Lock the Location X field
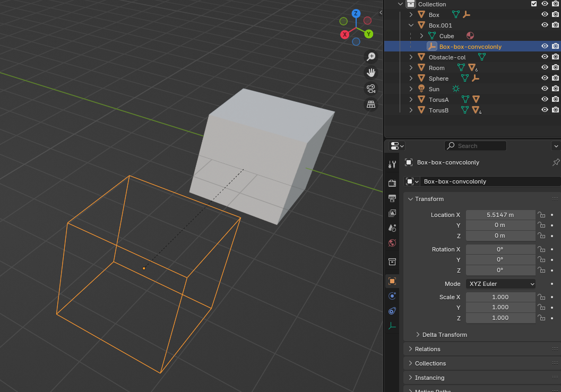Viewport: 561px width, 392px height. coord(542,215)
